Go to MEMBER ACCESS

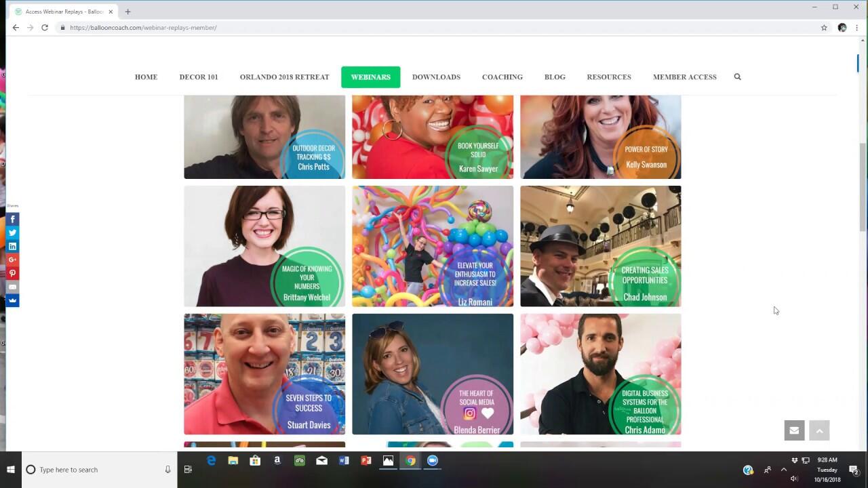coord(684,77)
